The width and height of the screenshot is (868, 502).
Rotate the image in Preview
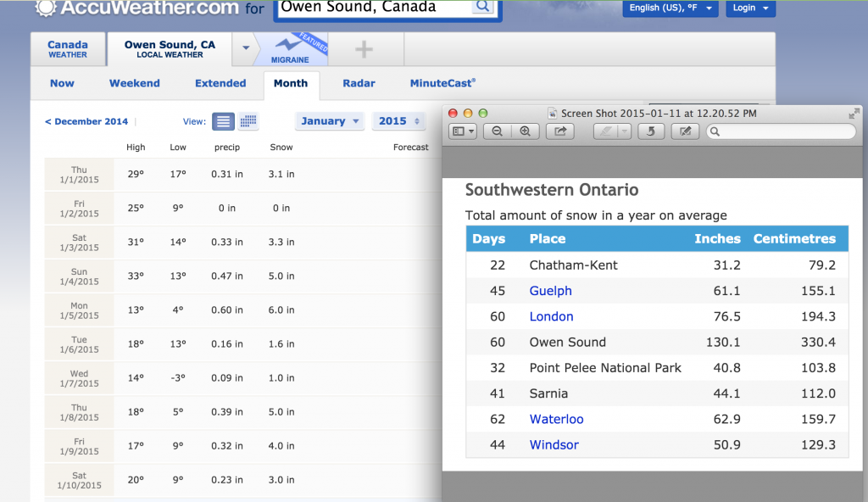[651, 131]
